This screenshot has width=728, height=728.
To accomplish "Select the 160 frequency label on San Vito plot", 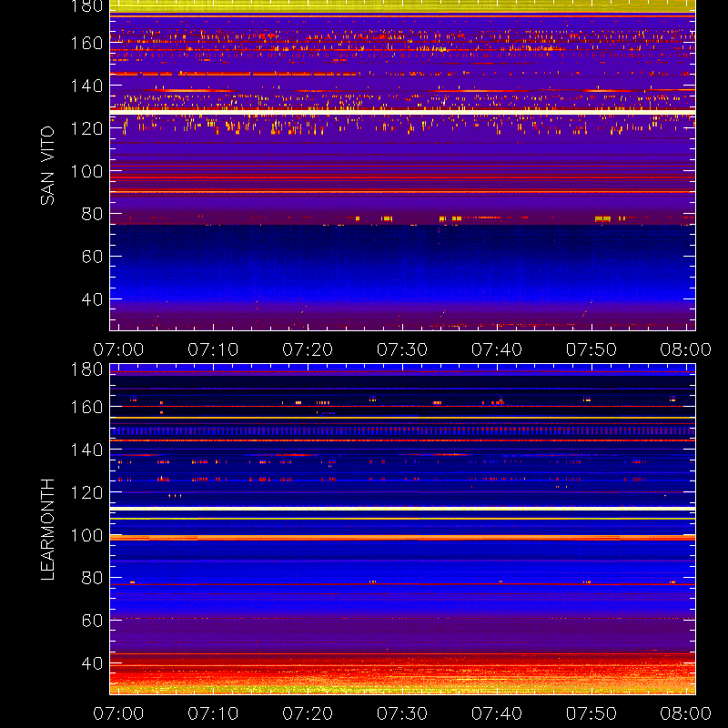I will 86,43.
